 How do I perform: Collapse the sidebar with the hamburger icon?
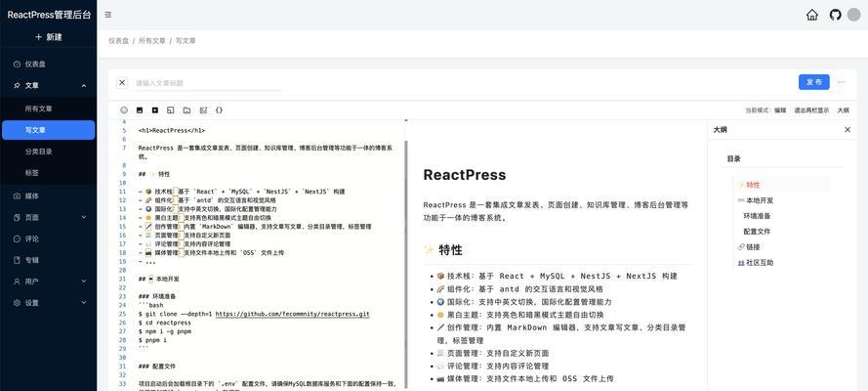[108, 15]
